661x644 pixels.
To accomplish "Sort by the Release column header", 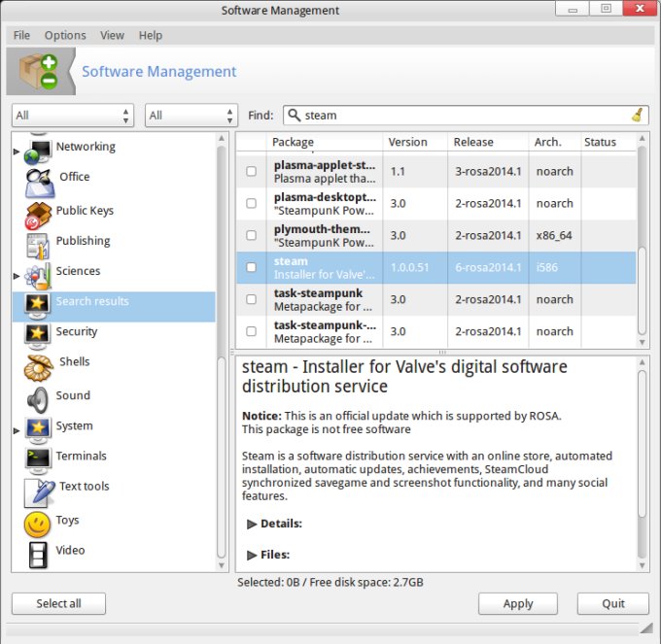I will [x=488, y=142].
